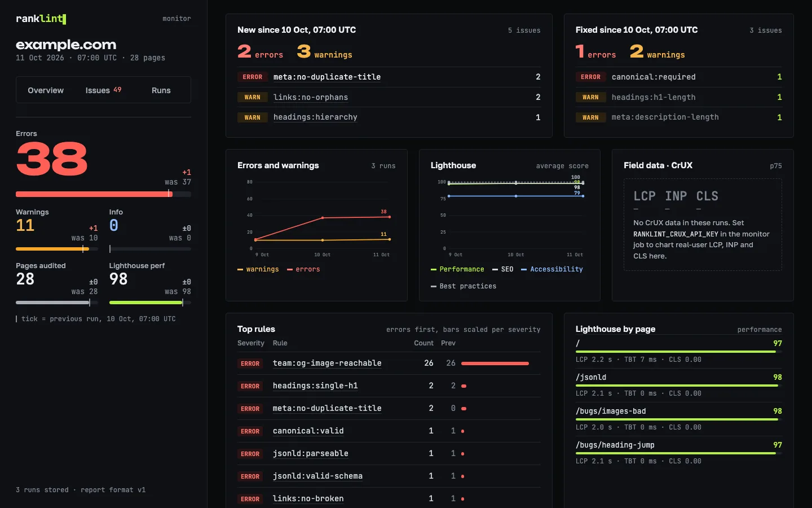The height and width of the screenshot is (508, 812).
Task: Click the Prev column header
Action: click(448, 343)
